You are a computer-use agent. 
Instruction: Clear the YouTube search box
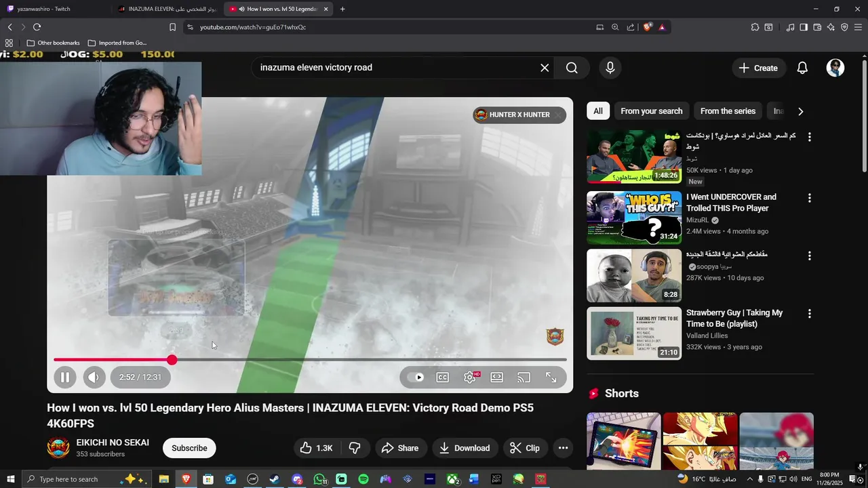click(545, 68)
